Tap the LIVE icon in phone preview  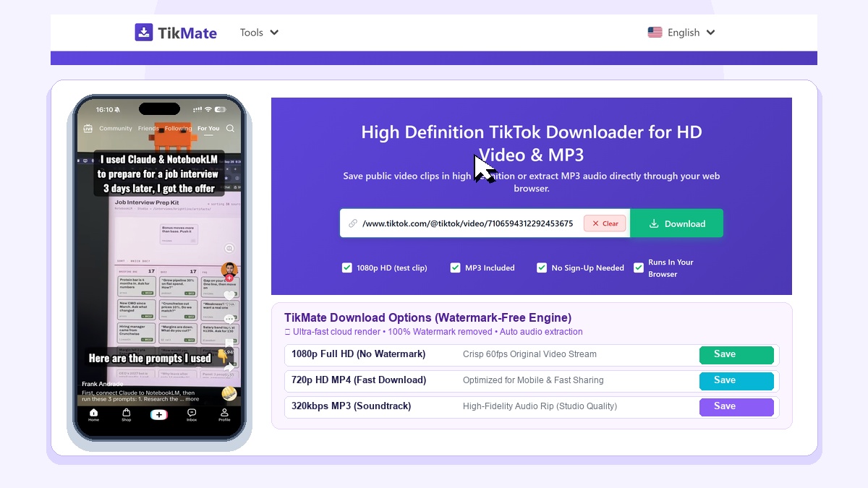click(88, 129)
